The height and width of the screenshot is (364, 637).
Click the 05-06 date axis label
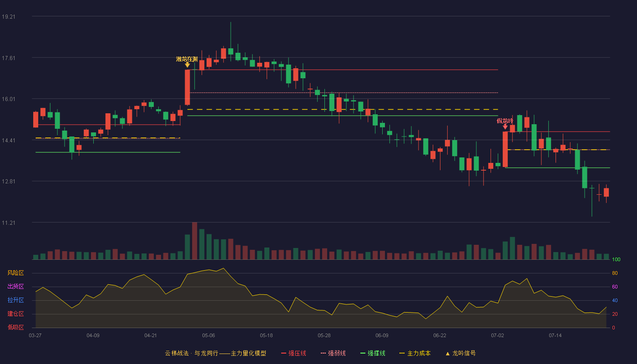[x=208, y=335]
